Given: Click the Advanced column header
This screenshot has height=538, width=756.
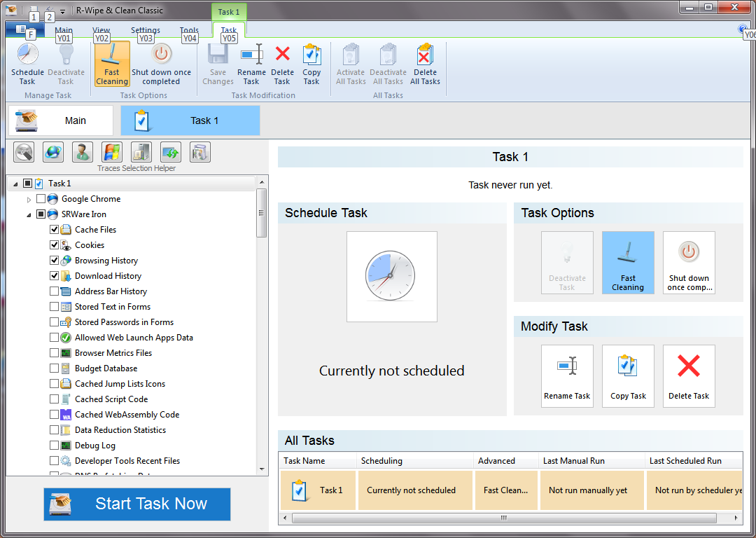Looking at the screenshot, I should click(x=506, y=461).
